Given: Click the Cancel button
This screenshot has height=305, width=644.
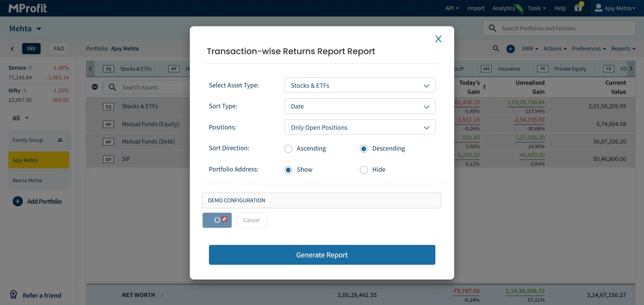Looking at the screenshot, I should pos(251,220).
